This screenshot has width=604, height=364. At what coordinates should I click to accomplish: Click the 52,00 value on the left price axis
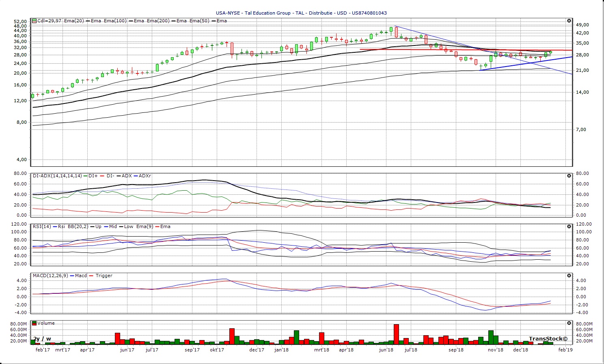[x=20, y=22]
